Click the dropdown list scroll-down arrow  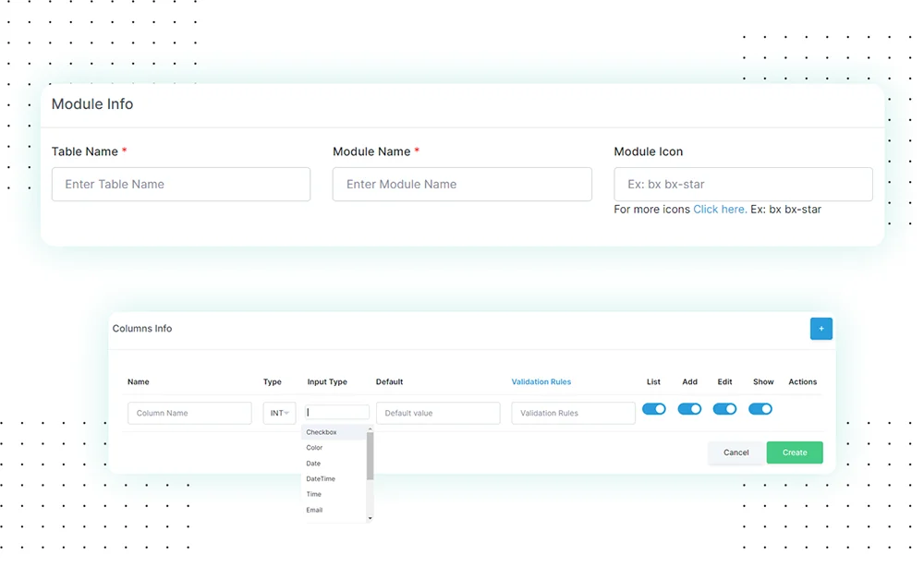pyautogui.click(x=371, y=518)
